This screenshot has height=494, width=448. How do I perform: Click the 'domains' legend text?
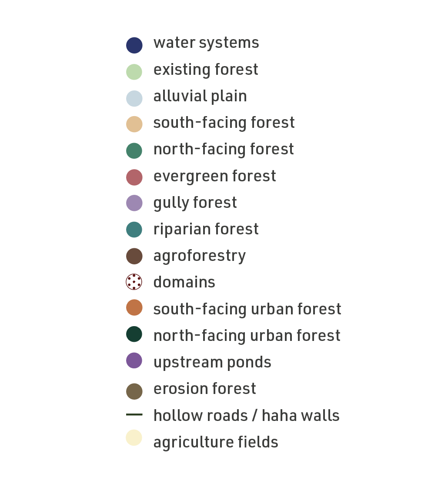coord(184,282)
